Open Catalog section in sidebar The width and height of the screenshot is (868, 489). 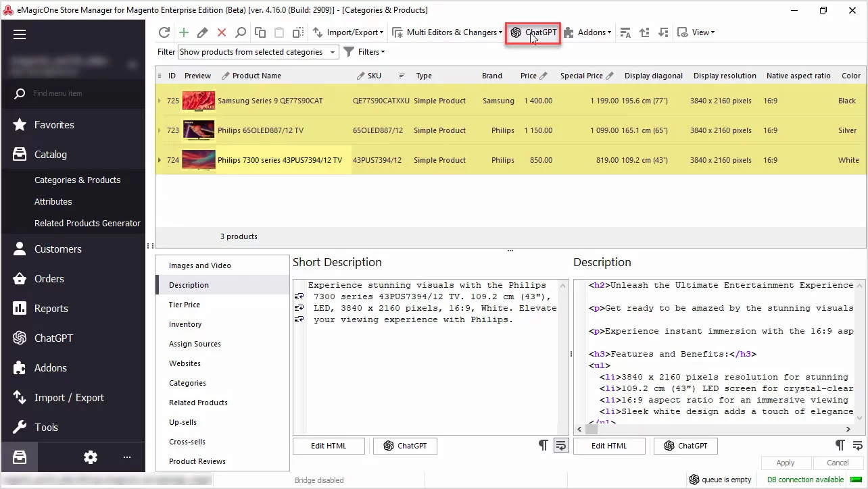(73, 155)
